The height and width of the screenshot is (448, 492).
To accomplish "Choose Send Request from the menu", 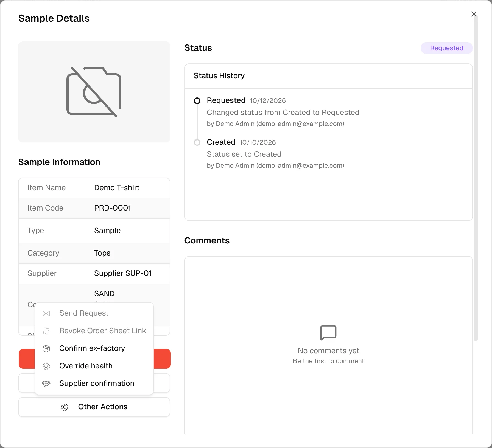I will (x=94, y=313).
